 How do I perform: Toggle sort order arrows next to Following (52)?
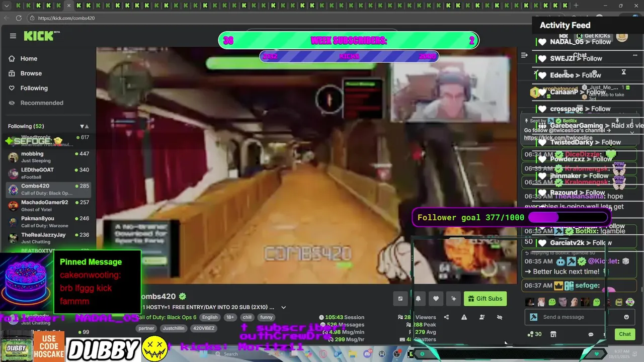pyautogui.click(x=84, y=126)
